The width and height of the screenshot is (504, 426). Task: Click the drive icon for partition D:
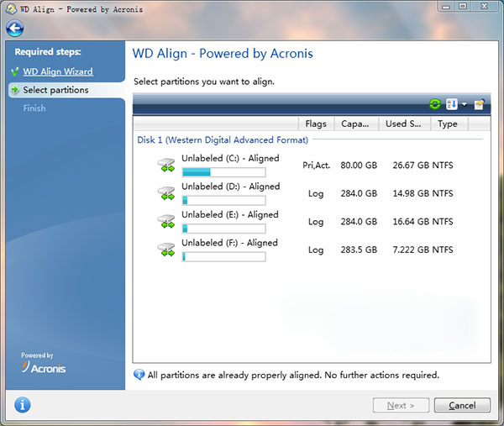point(166,193)
